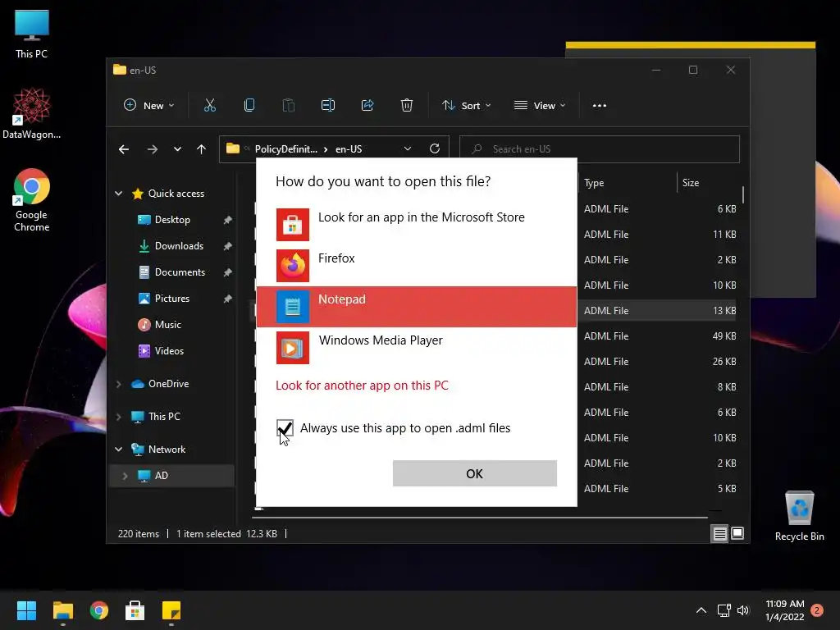Open the Sort dropdown menu
The image size is (840, 630).
tap(466, 106)
